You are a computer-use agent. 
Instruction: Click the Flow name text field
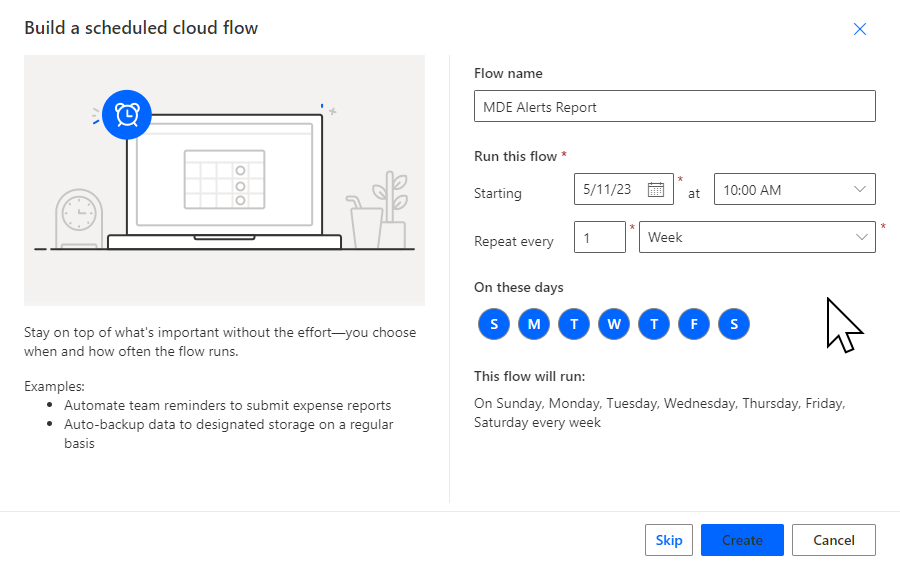click(x=674, y=107)
